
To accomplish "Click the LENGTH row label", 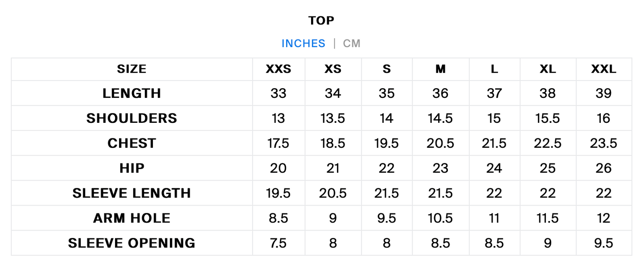I will [132, 93].
